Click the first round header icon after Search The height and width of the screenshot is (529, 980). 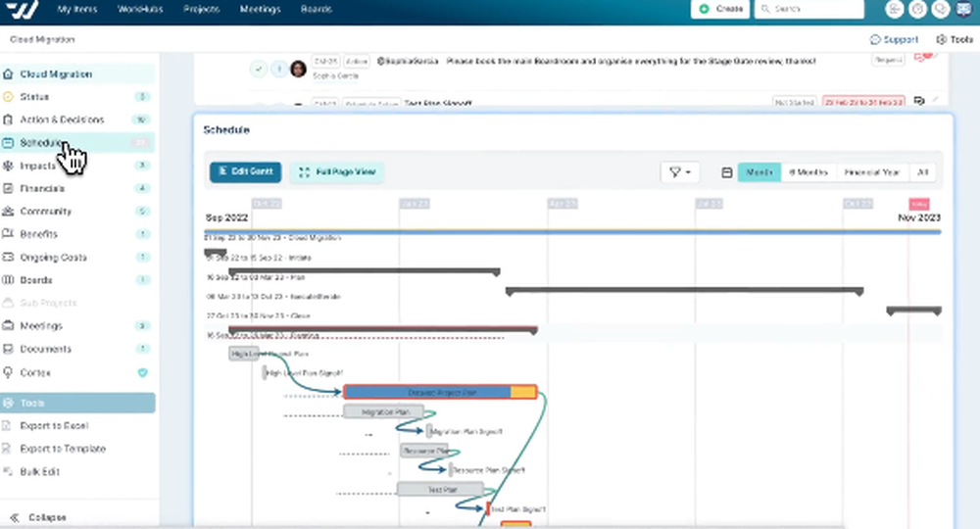(895, 9)
